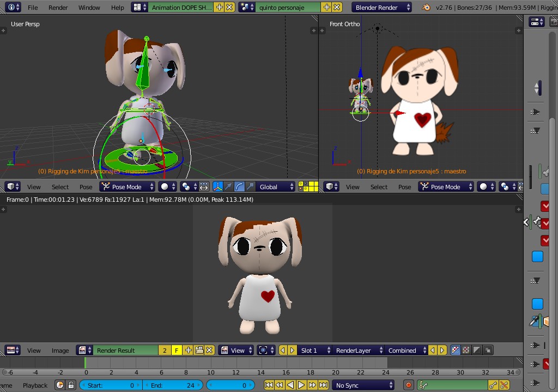Open the Pose Mode dropdown
The image size is (558, 392).
point(127,186)
